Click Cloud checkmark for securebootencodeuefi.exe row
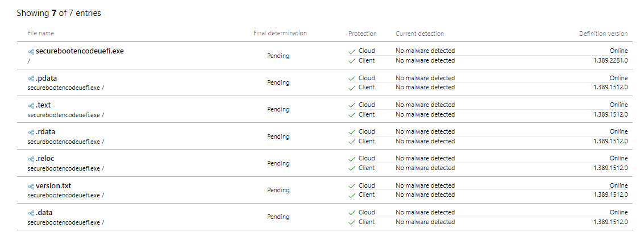 351,51
